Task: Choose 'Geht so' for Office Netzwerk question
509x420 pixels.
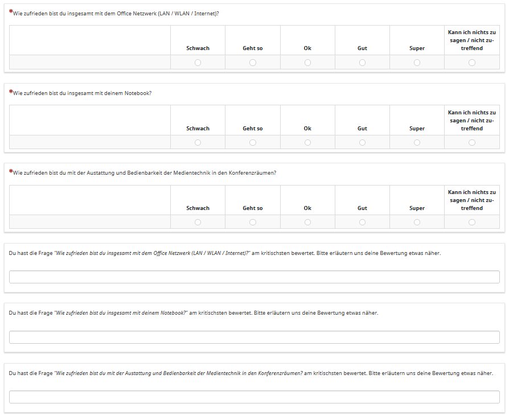Action: [253, 63]
